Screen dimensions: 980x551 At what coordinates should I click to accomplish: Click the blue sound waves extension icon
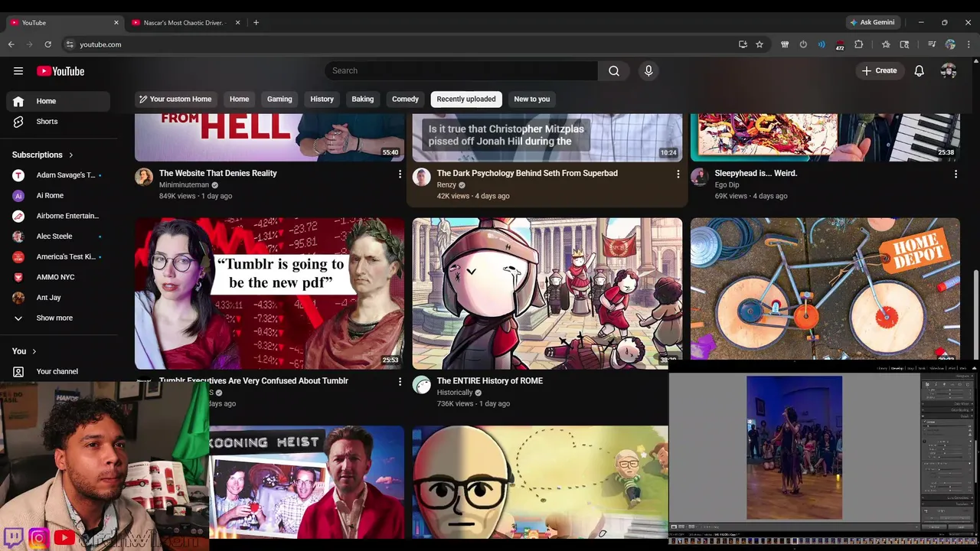[x=822, y=44]
